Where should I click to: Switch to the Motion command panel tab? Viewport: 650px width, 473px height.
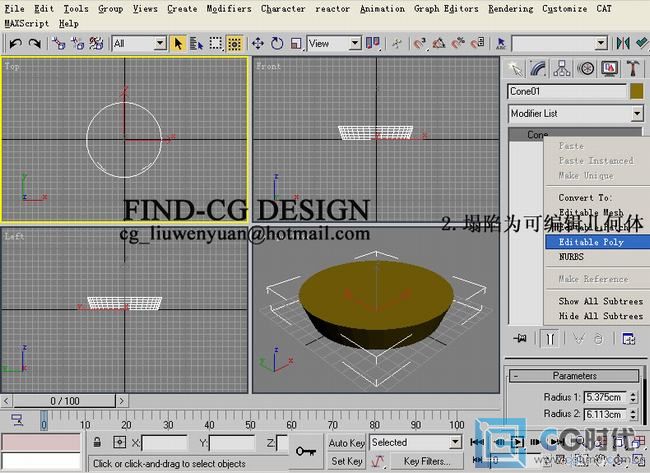585,68
